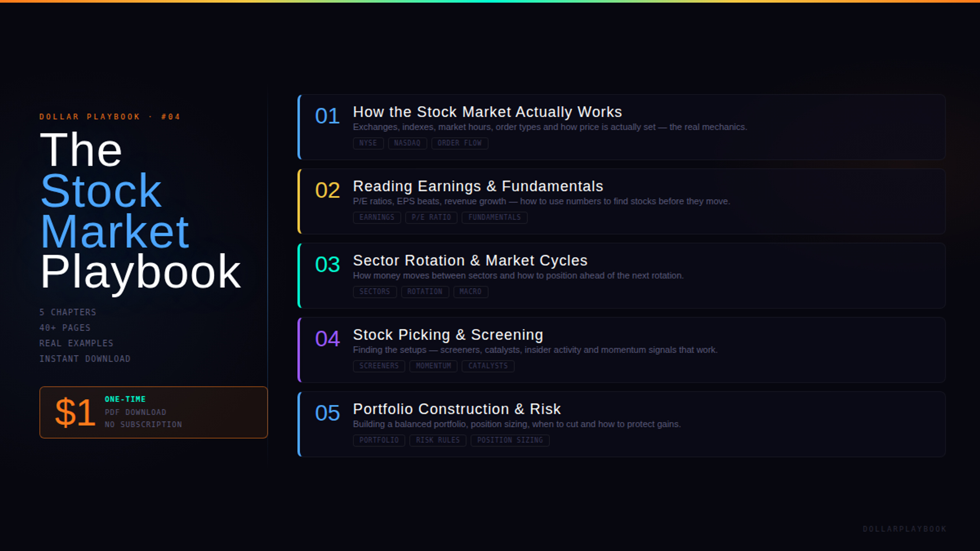Click the NYSE tag
The width and height of the screenshot is (980, 551).
[368, 143]
